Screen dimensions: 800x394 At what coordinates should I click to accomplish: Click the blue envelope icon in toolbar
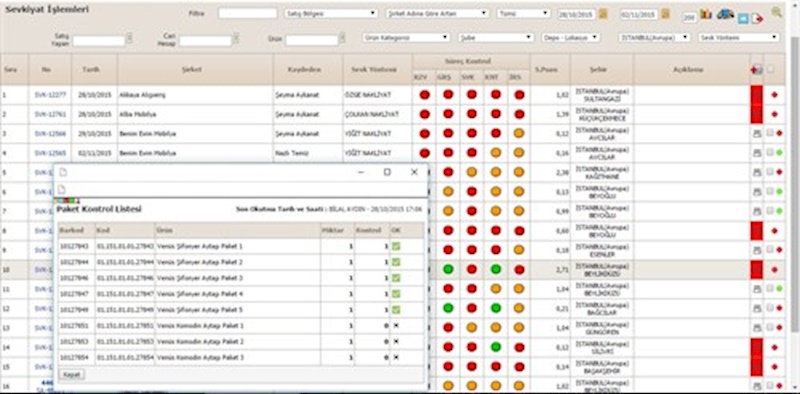tap(743, 18)
